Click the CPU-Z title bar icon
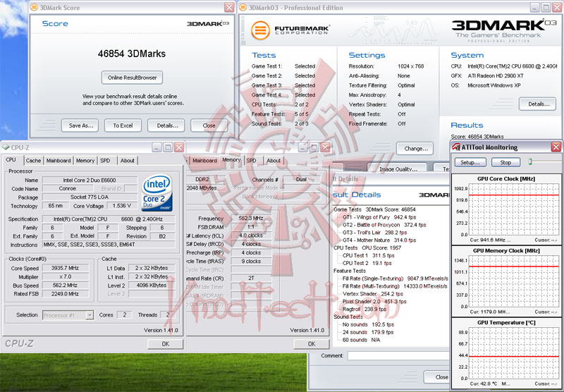The image size is (564, 392). click(x=6, y=147)
